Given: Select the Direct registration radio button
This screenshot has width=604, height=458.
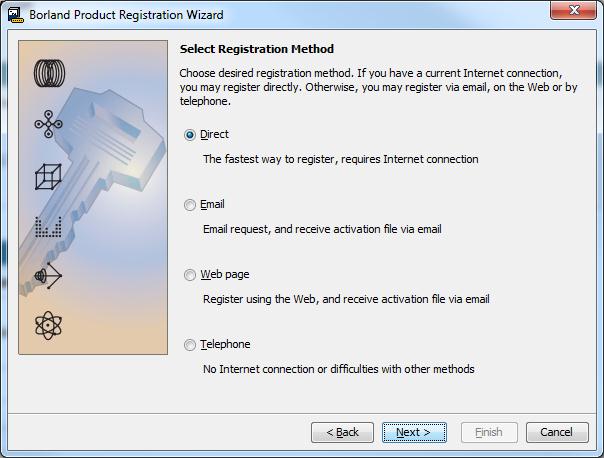Looking at the screenshot, I should [x=190, y=135].
